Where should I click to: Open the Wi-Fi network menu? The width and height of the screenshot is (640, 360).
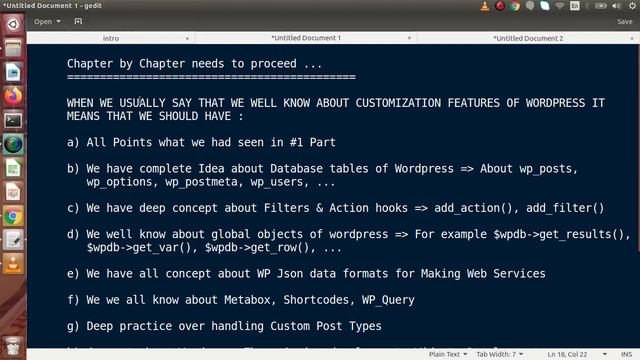560,6
